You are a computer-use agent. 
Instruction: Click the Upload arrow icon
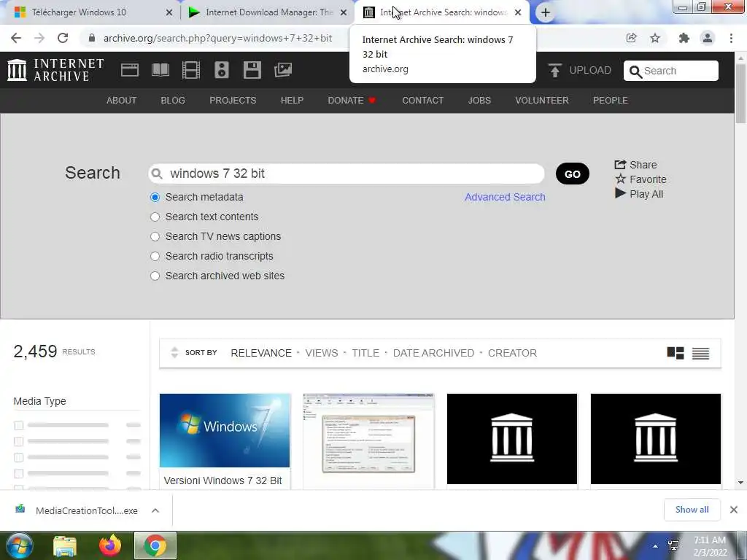point(554,71)
